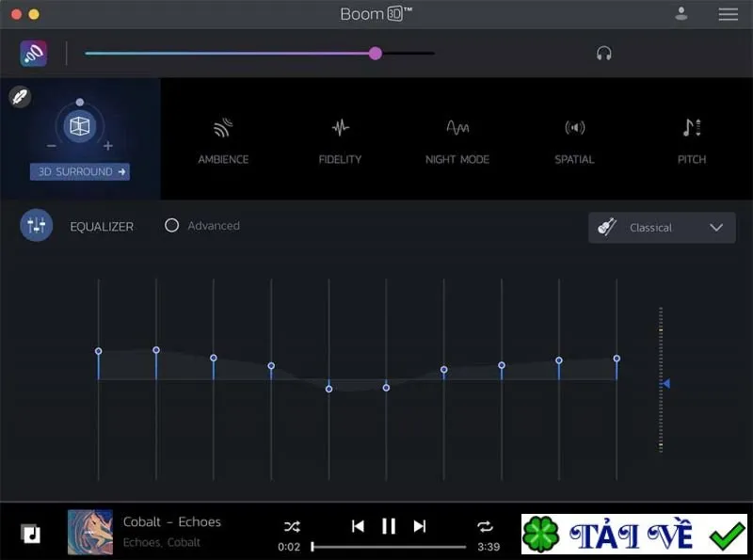Click the FIDELITY label
The height and width of the screenshot is (560, 753).
pos(340,159)
